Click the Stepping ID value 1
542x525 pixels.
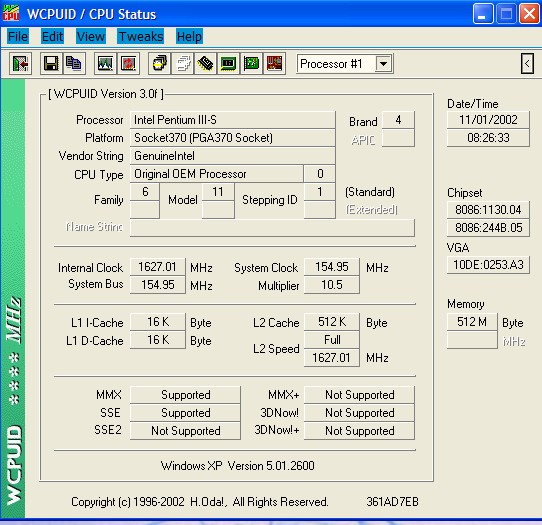[320, 191]
